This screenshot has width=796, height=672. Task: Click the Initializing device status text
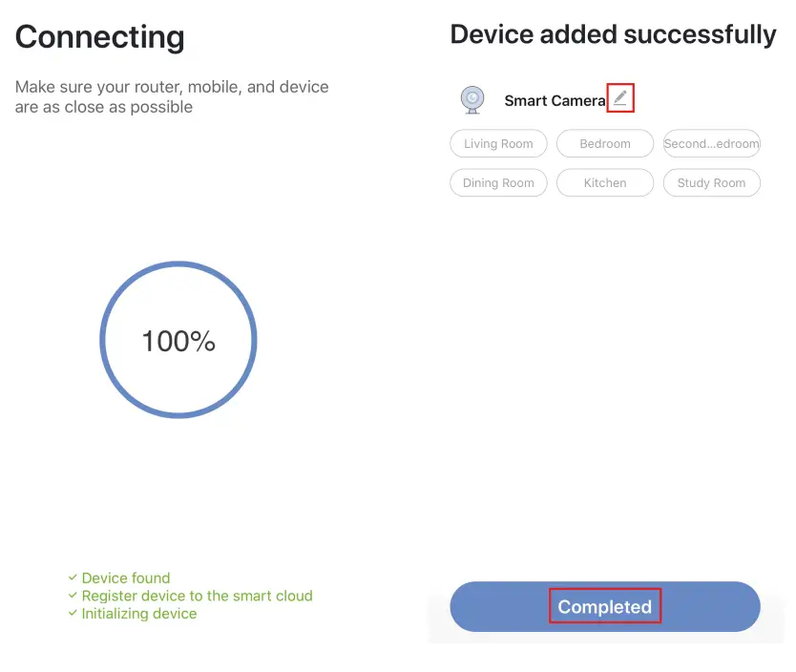(139, 614)
